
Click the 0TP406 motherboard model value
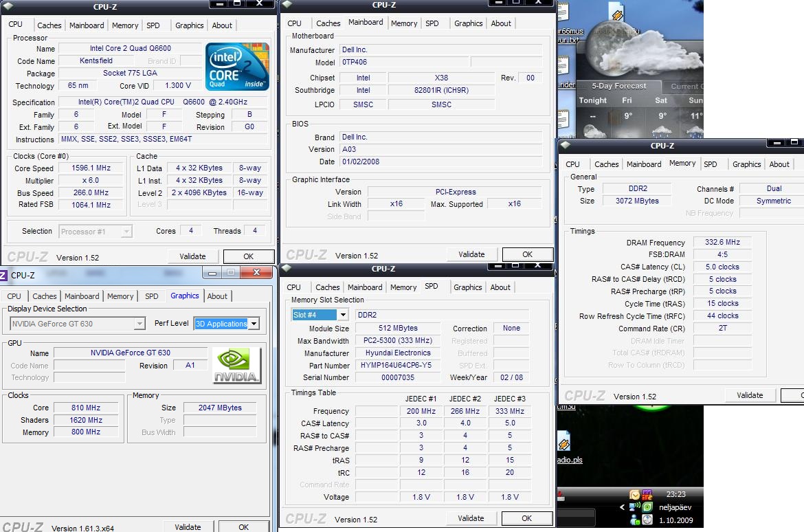tap(404, 62)
